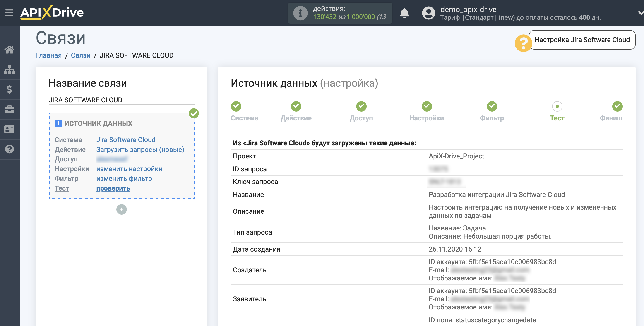
Task: Go to Действие step
Action: (x=296, y=118)
